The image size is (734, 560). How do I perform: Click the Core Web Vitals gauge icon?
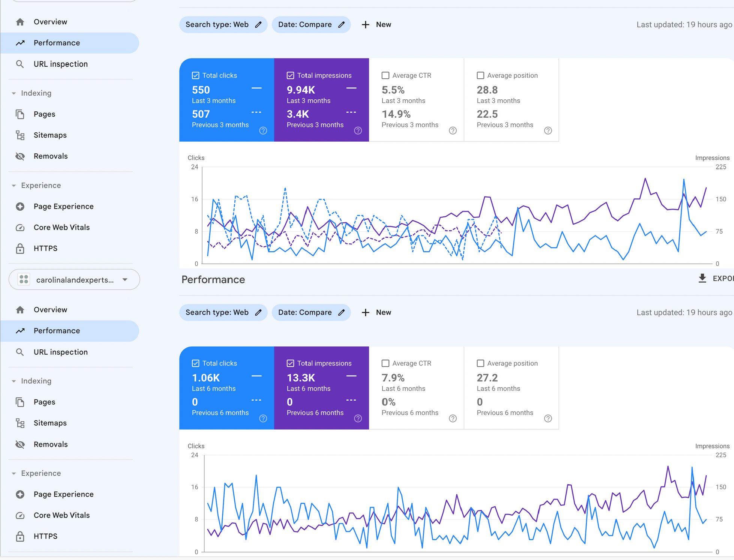[20, 227]
